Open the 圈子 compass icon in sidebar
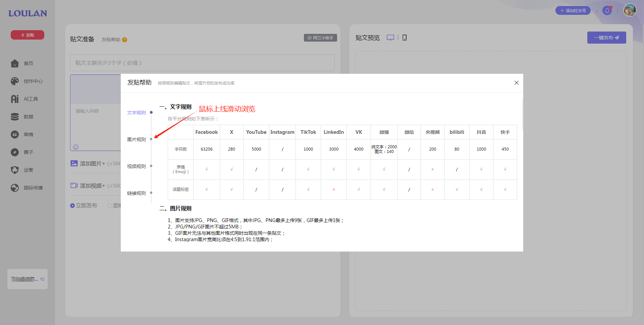 point(15,152)
